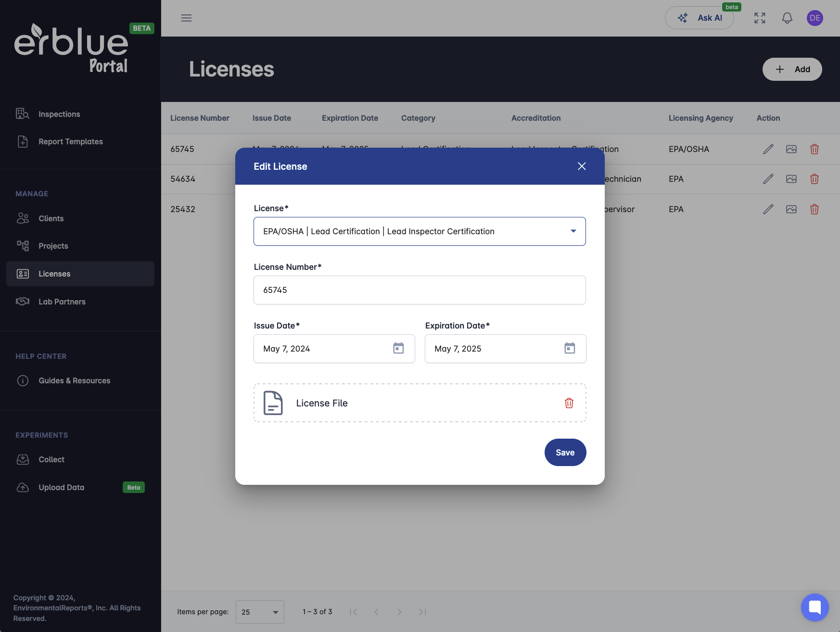This screenshot has height=632, width=840.
Task: Click the Add license button
Action: (792, 69)
